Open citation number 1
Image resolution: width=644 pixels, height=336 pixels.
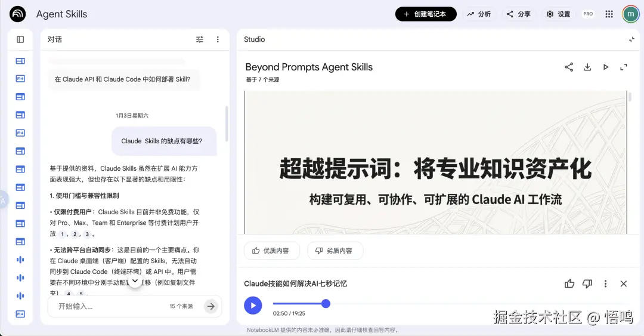tap(63, 234)
